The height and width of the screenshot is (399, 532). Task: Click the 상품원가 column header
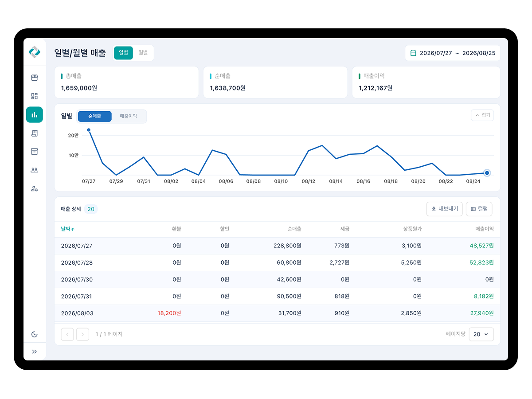coord(412,229)
